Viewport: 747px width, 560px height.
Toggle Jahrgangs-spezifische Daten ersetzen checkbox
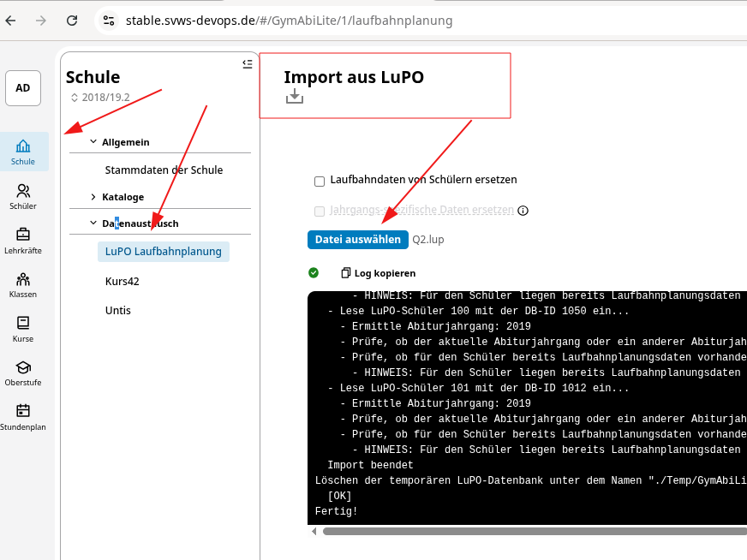pos(320,211)
